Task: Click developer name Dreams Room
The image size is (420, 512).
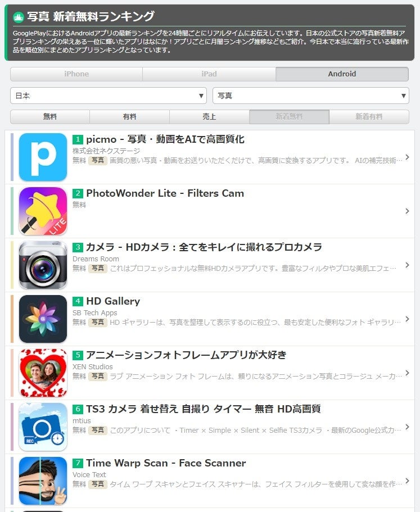Action: click(96, 259)
